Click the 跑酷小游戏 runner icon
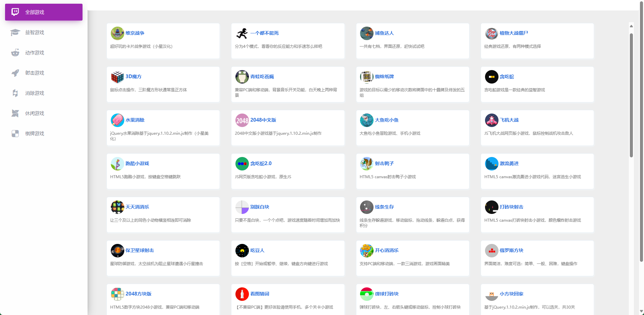 [117, 164]
